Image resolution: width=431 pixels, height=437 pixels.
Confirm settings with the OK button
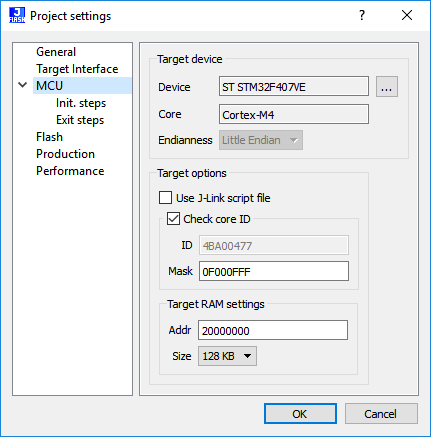[x=300, y=414]
